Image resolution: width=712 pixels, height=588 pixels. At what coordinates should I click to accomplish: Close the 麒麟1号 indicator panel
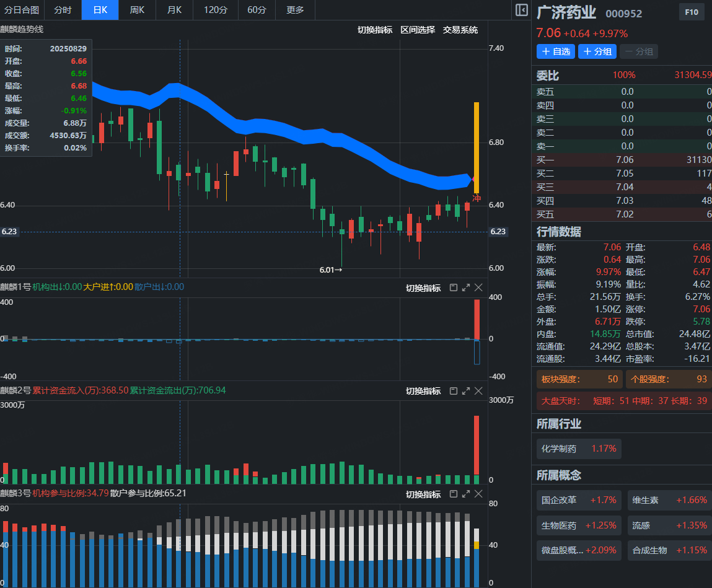pyautogui.click(x=478, y=287)
